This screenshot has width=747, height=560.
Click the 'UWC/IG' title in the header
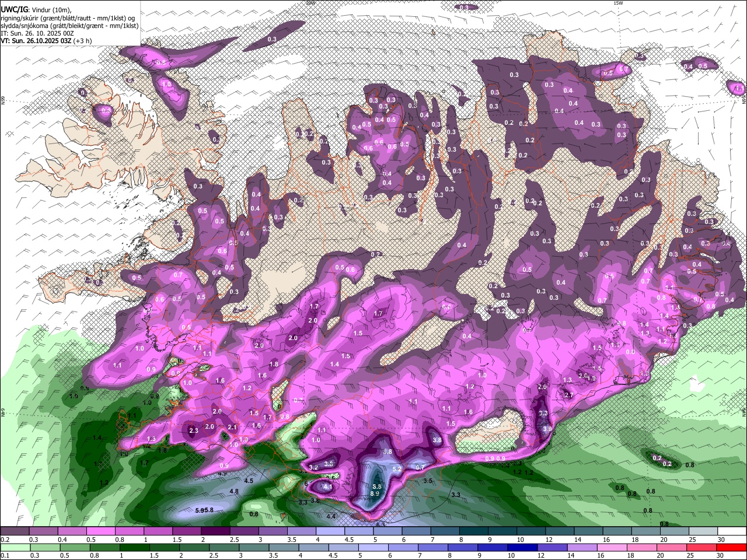(14, 9)
